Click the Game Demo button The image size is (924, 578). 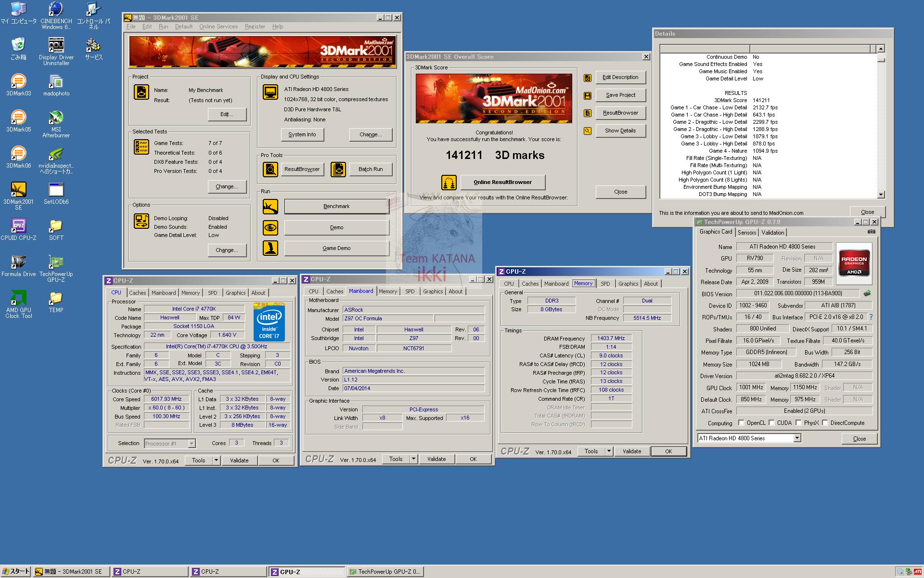click(336, 248)
